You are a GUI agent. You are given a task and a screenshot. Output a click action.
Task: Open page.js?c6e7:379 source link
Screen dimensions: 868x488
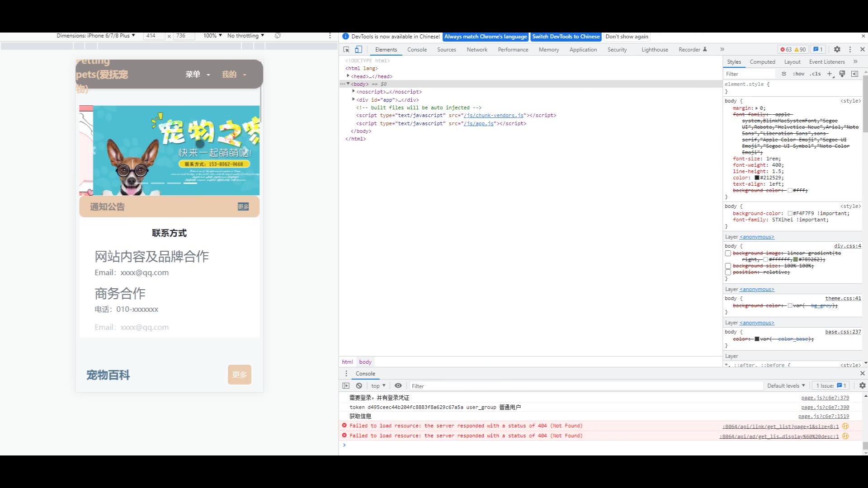point(825,398)
